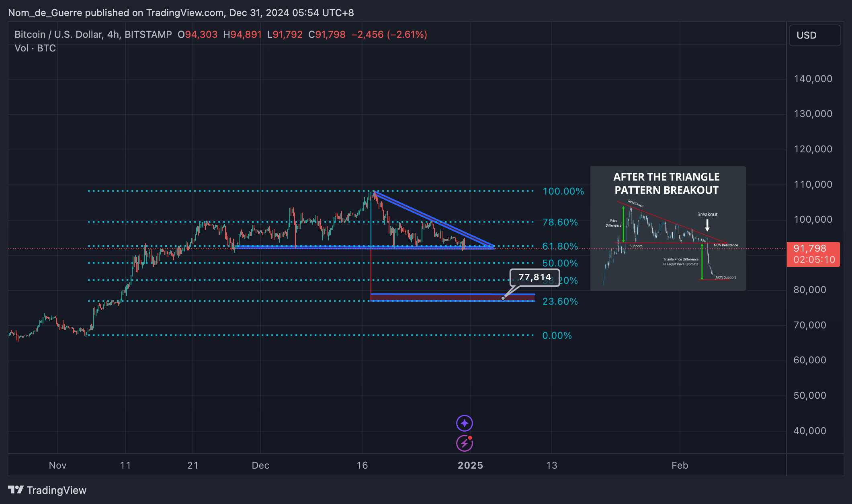Click the current price tag 91,798

tap(813, 254)
